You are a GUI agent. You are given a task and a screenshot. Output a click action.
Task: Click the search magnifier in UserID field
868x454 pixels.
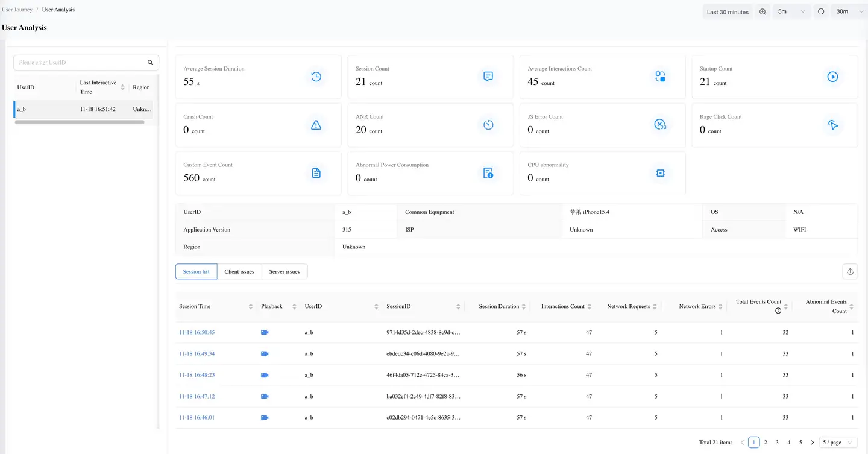click(150, 63)
